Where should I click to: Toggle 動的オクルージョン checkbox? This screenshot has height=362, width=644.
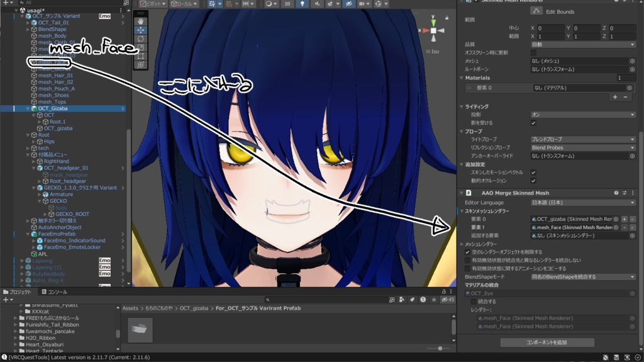point(533,181)
